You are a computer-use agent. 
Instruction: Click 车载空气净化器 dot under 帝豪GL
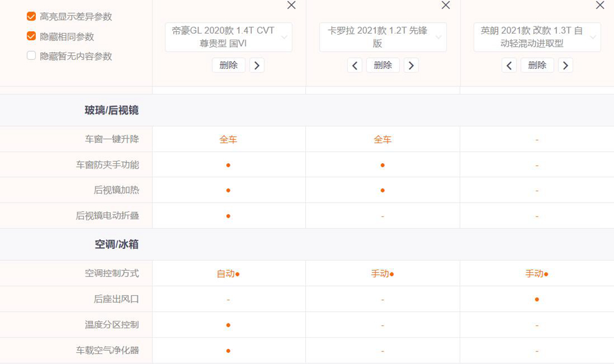click(x=228, y=351)
